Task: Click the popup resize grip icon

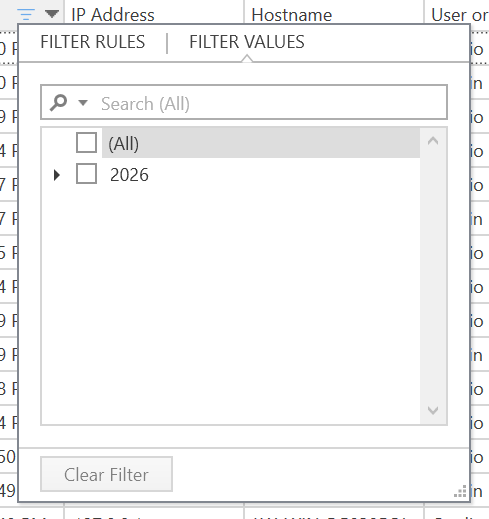Action: [x=460, y=491]
